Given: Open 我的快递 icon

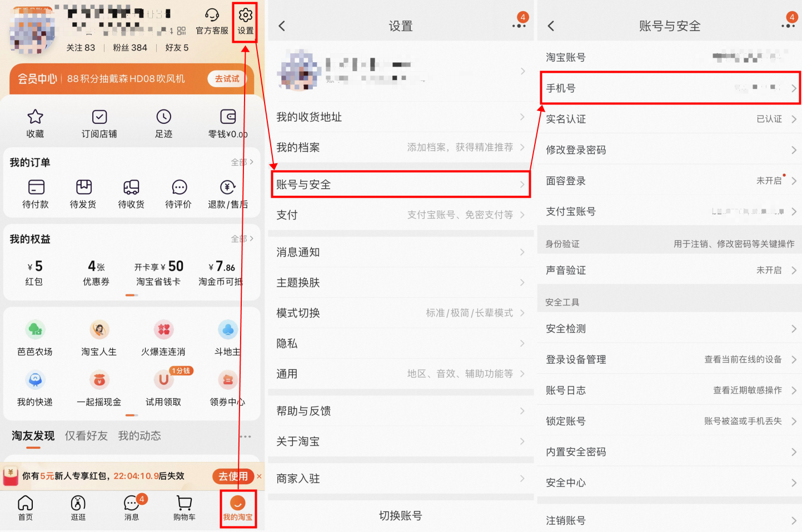Looking at the screenshot, I should point(35,380).
